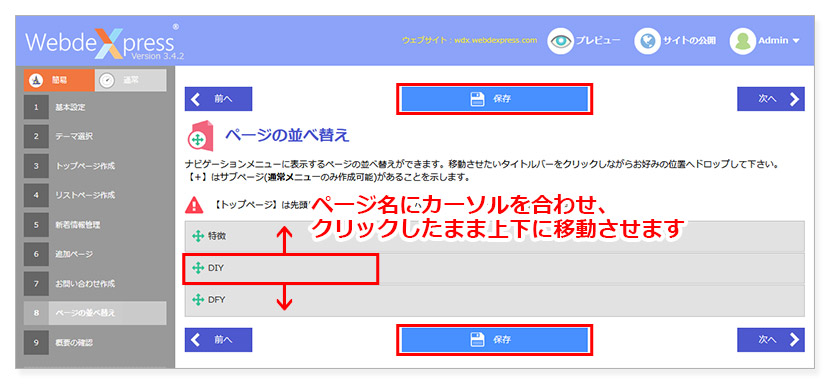Click ページの並べ替え page heading

click(287, 136)
